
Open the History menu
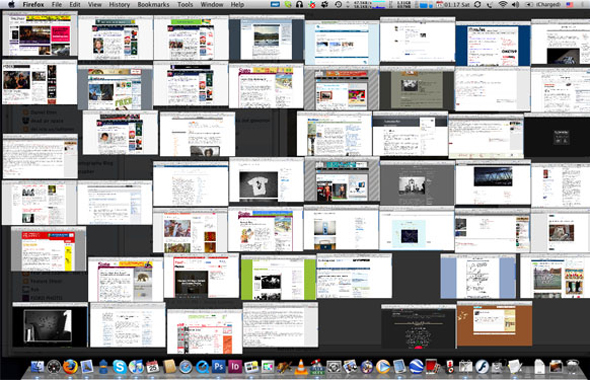(119, 5)
